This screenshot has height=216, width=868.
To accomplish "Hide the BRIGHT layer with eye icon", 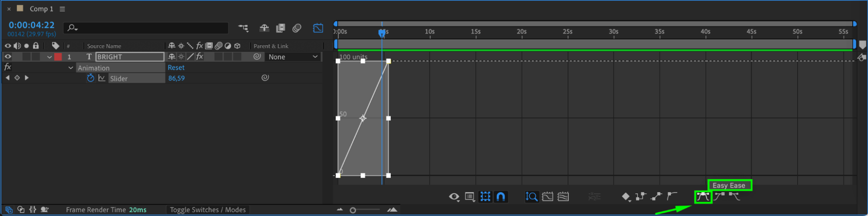I will tap(8, 56).
